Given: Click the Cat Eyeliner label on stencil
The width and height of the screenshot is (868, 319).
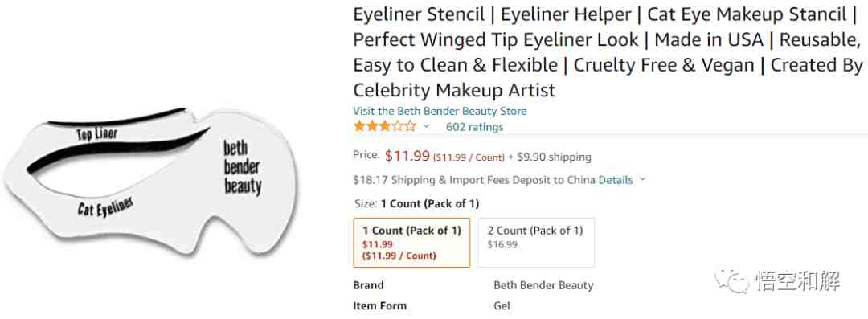Looking at the screenshot, I should click(x=104, y=206).
